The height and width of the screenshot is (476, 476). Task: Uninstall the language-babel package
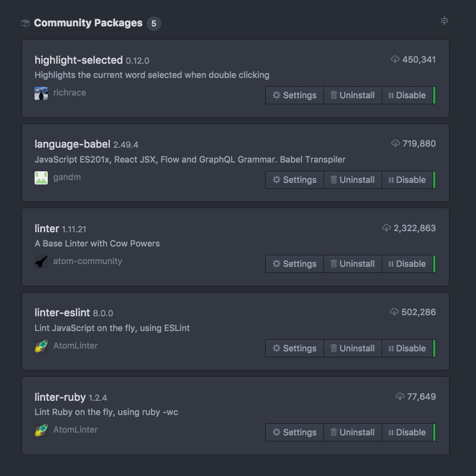pos(352,180)
